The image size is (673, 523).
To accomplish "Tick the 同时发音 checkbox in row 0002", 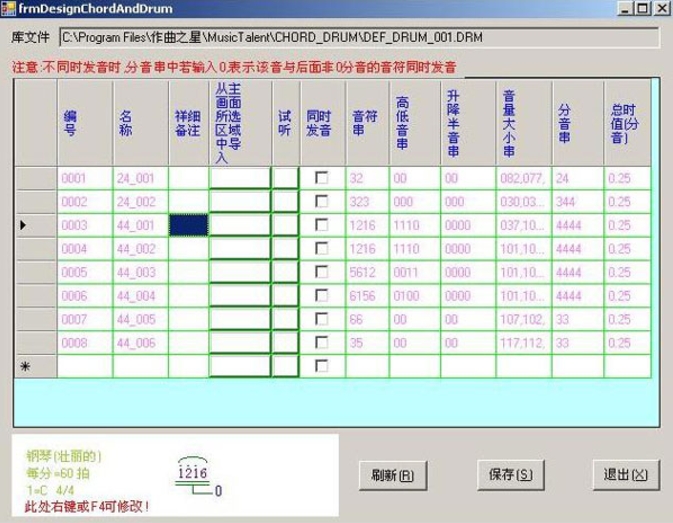I will pyautogui.click(x=321, y=201).
